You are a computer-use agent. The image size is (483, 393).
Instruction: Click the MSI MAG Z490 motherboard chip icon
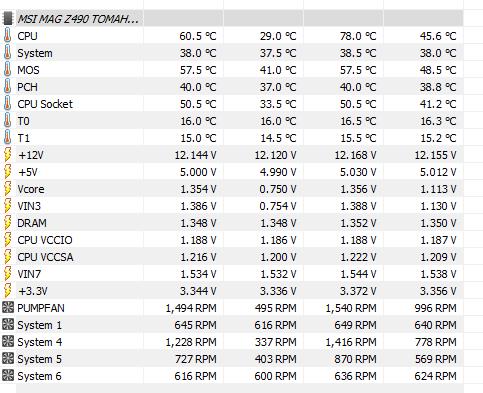click(x=8, y=19)
